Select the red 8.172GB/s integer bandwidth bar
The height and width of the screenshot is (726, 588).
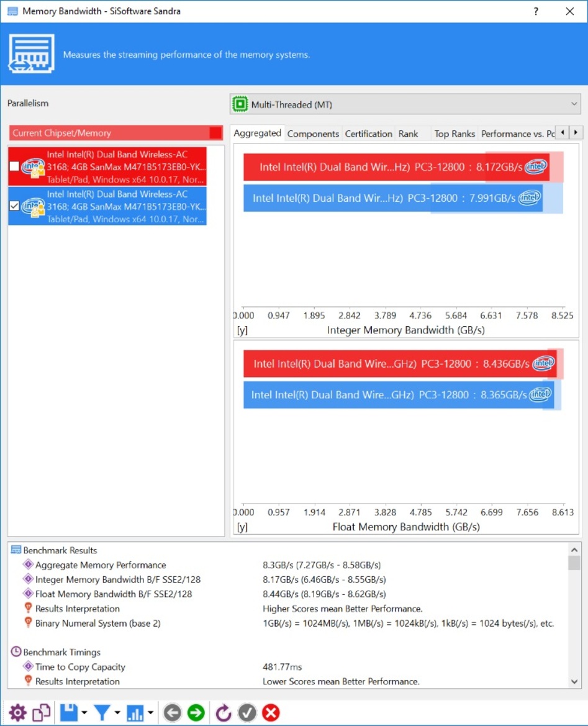tap(396, 166)
